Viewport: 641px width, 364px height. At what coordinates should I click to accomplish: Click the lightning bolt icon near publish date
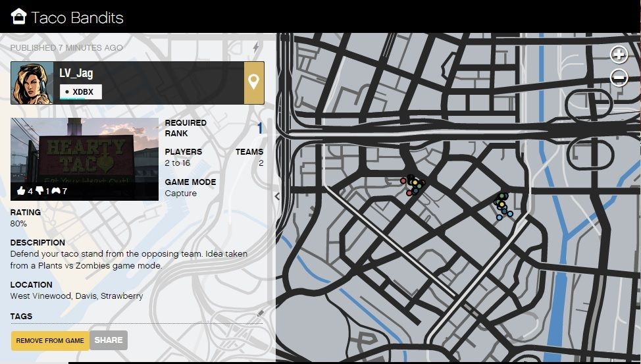[256, 47]
